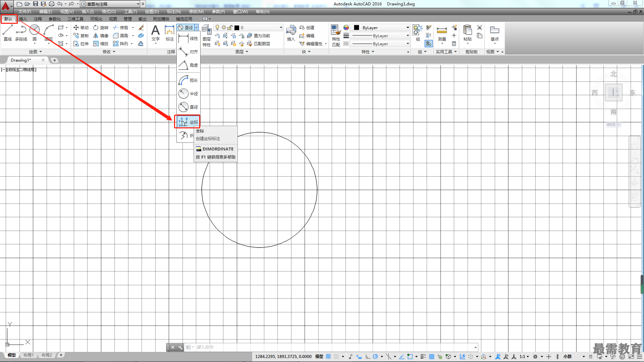Click the undo arrow in quick access toolbar
The image size is (644, 362).
point(60,4)
